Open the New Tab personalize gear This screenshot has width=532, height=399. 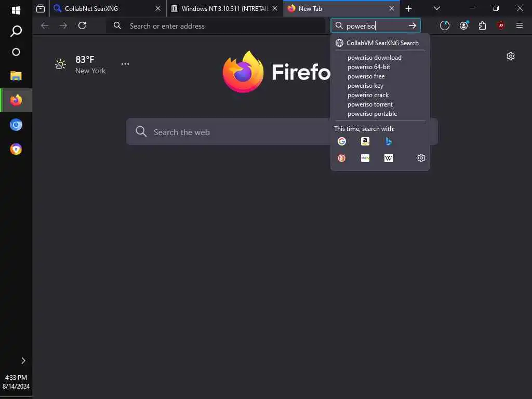[x=511, y=56]
